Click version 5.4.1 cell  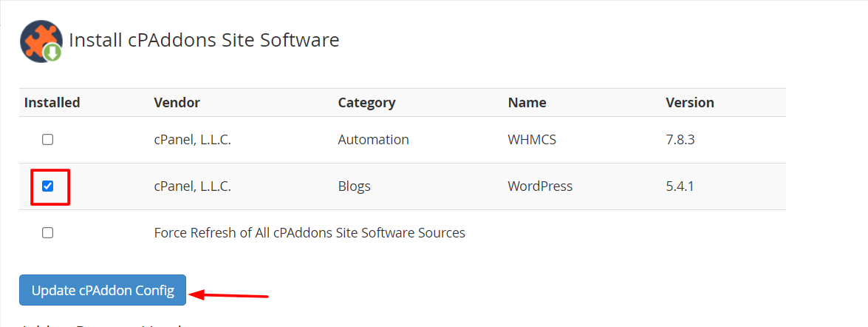coord(680,186)
